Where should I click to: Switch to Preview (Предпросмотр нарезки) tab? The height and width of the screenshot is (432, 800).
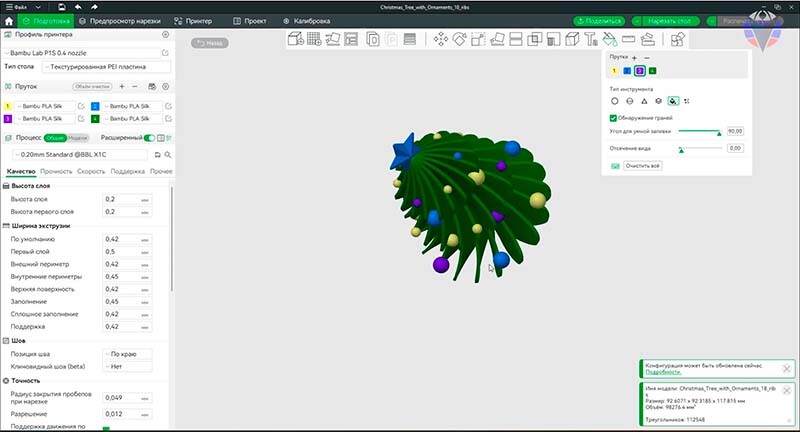[120, 21]
